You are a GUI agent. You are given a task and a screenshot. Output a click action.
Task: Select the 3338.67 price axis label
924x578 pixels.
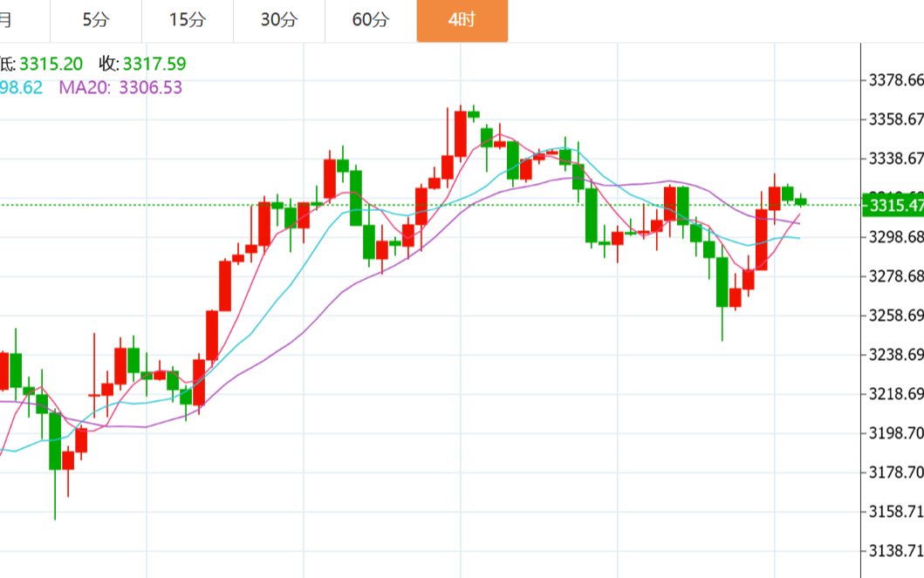[x=896, y=159]
